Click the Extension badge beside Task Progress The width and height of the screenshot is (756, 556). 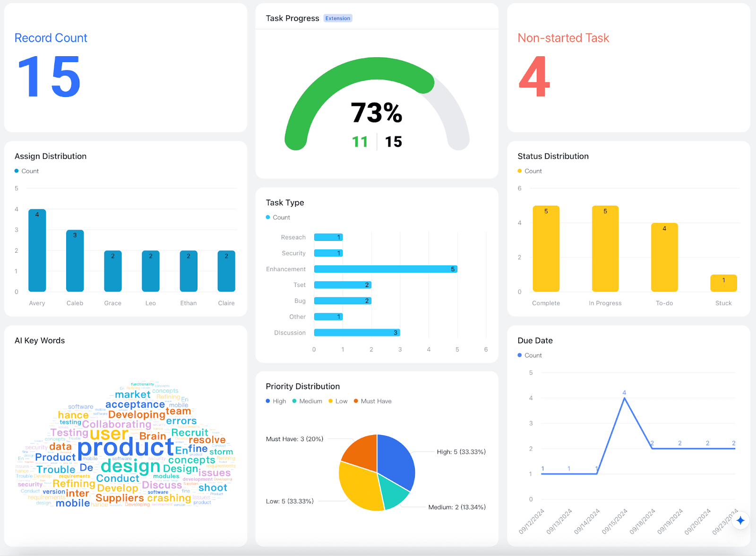338,18
